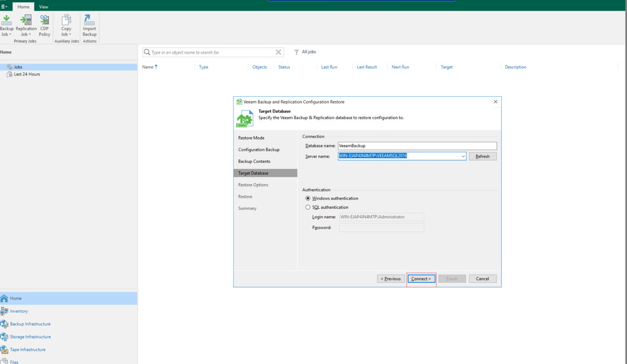Select SQL authentication radio button
627x364 pixels.
click(x=308, y=208)
